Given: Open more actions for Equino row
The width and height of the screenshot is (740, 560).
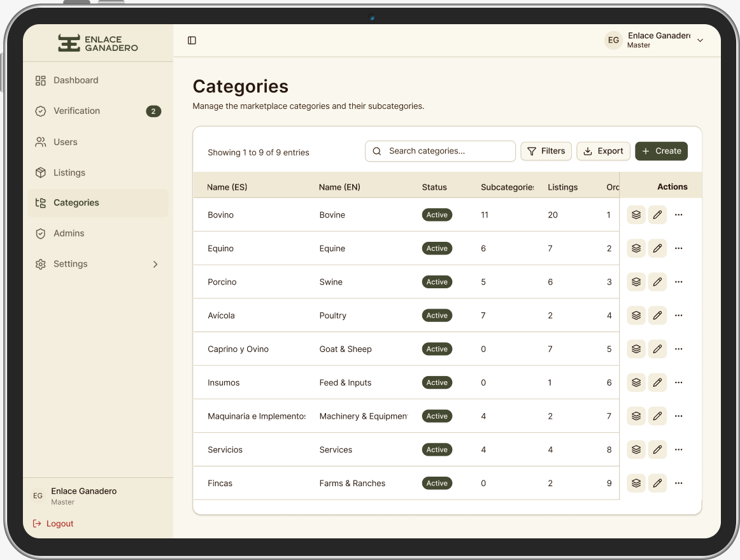Looking at the screenshot, I should click(x=679, y=248).
